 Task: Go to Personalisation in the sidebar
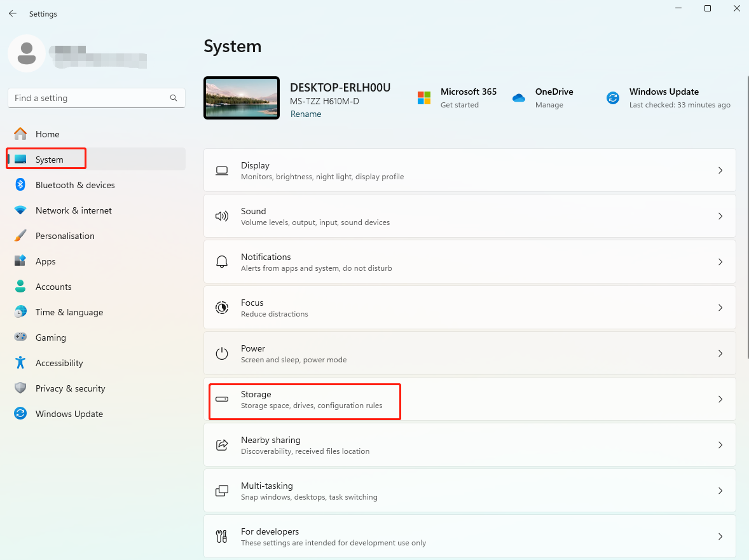pos(64,236)
